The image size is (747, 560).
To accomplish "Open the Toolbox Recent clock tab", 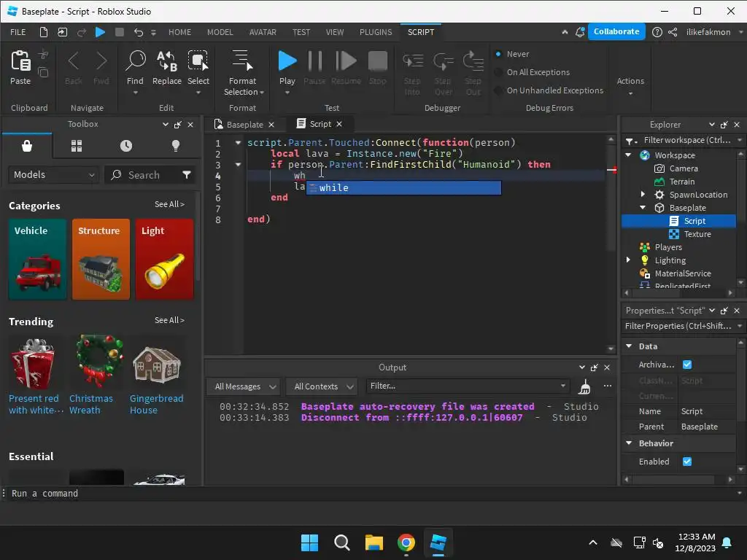I will (126, 146).
